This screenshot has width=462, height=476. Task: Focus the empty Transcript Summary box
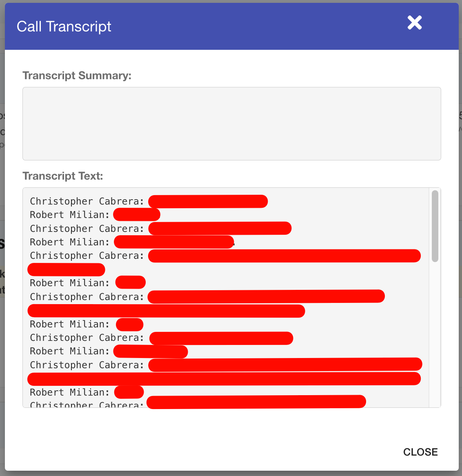pyautogui.click(x=231, y=124)
